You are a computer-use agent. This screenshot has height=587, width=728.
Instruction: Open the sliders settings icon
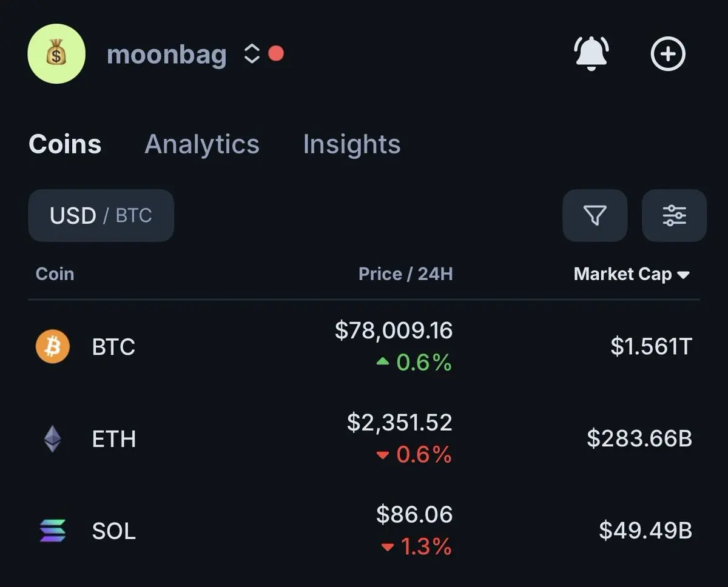point(674,215)
